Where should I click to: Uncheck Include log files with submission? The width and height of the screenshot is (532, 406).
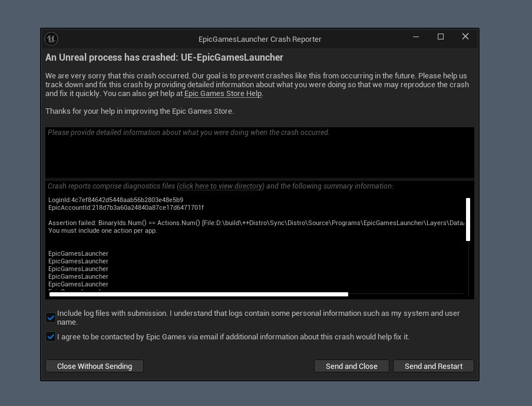pyautogui.click(x=51, y=318)
